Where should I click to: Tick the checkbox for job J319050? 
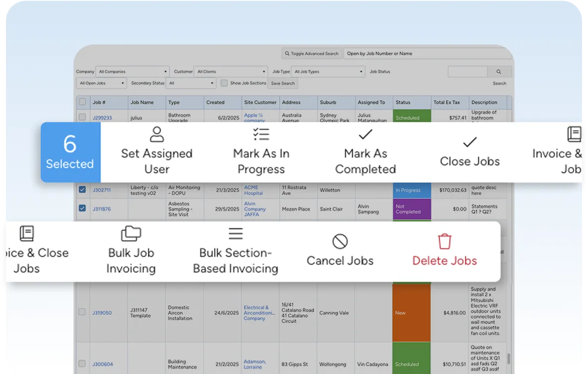pos(82,312)
